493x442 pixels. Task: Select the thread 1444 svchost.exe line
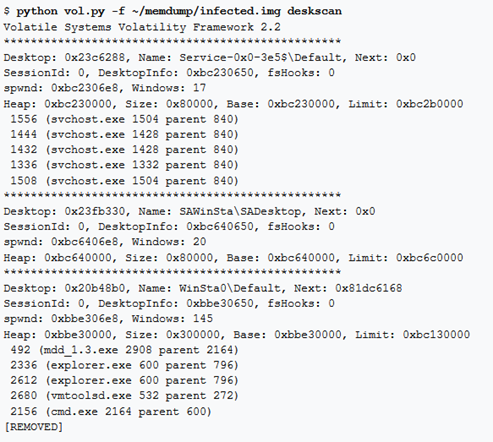coord(124,134)
